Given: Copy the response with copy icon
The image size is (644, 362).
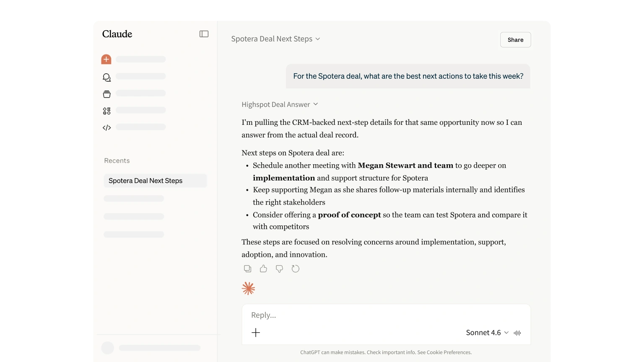Looking at the screenshot, I should coord(248,269).
